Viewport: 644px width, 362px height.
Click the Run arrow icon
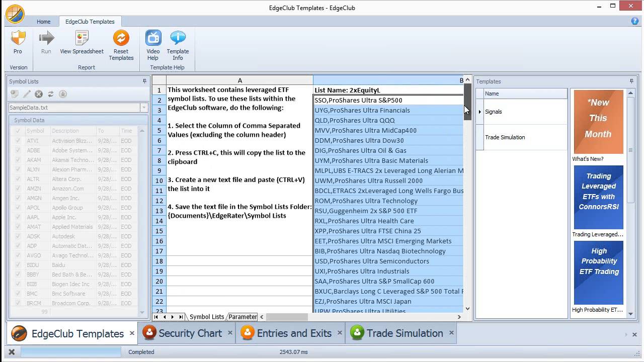[x=46, y=38]
